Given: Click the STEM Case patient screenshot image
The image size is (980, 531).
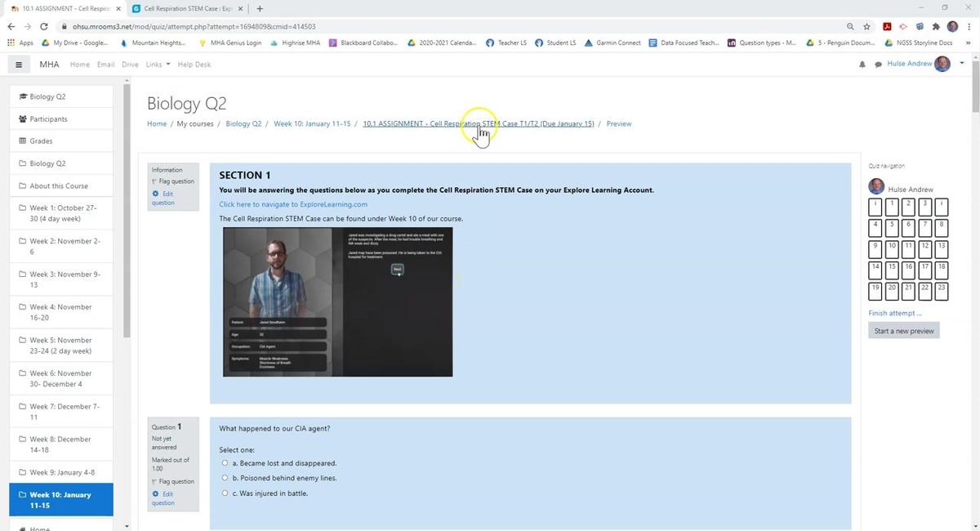Looking at the screenshot, I should (337, 301).
